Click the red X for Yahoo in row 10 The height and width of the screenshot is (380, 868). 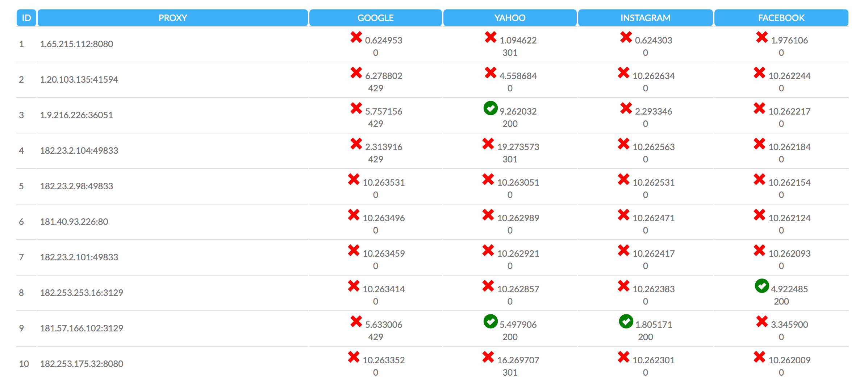(x=488, y=357)
